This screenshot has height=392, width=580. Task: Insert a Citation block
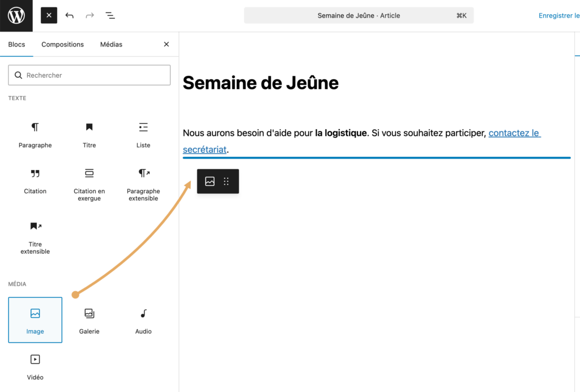35,181
